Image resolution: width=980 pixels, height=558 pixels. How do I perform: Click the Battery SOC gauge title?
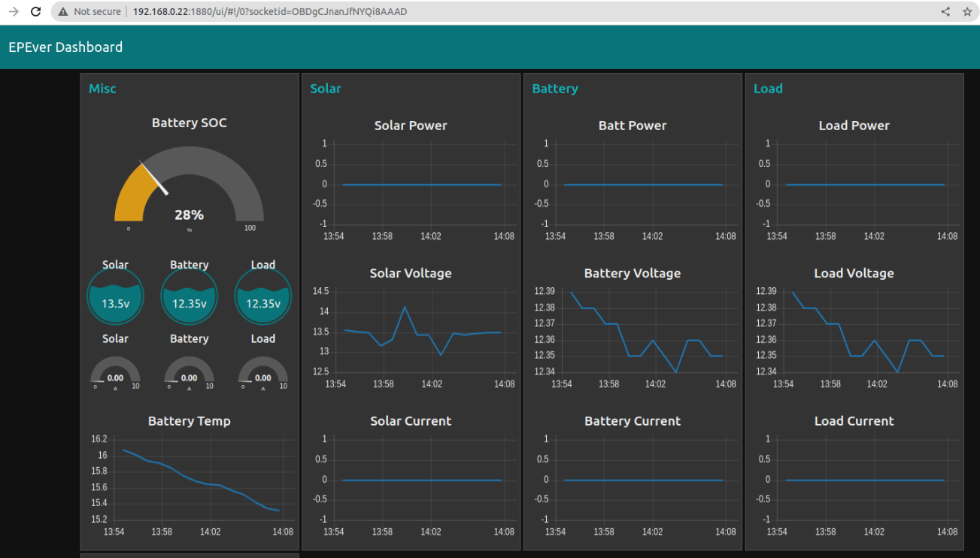click(190, 123)
